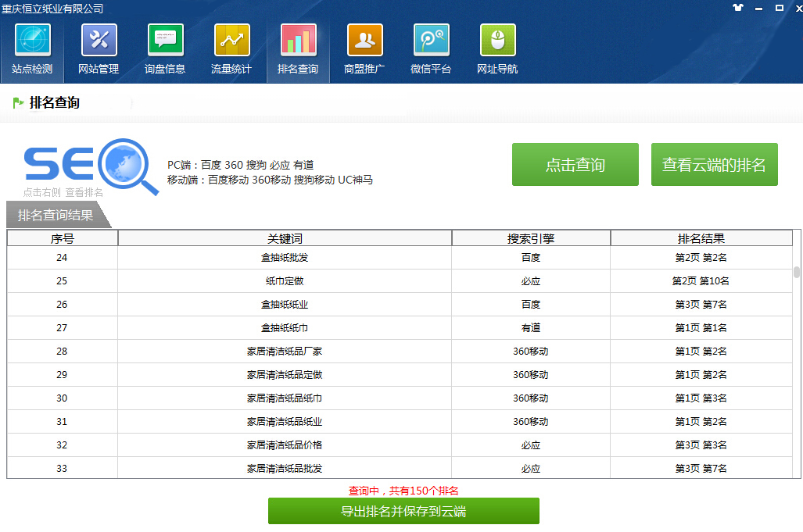This screenshot has height=532, width=803.
Task: Select keyword 家居清洁纸品纸业
Action: [285, 422]
